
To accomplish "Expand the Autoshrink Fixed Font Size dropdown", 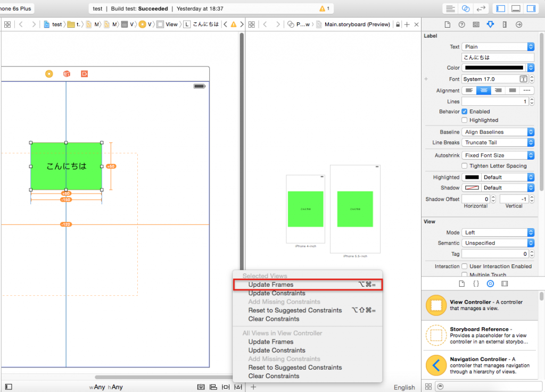I will 498,155.
